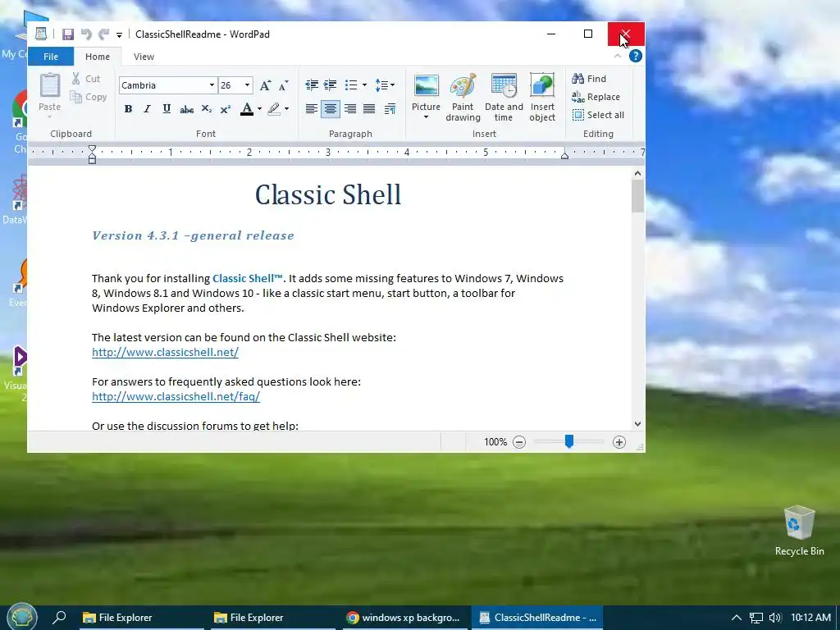Open the Recycle Bin desktop icon
Viewport: 840px width, 630px height.
(x=799, y=532)
